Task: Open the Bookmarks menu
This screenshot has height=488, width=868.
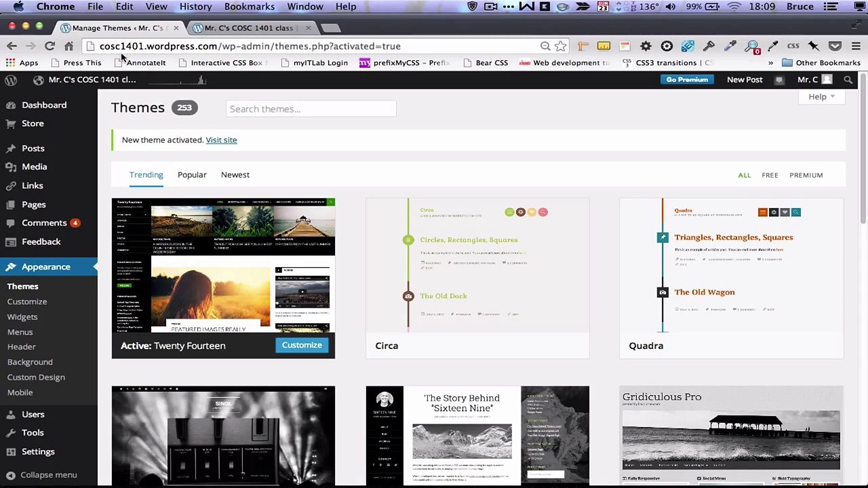Action: [x=250, y=7]
